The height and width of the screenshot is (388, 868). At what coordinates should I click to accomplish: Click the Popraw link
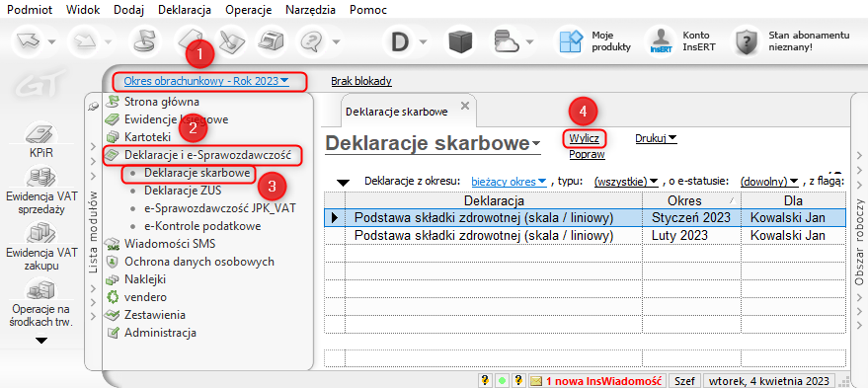click(587, 154)
